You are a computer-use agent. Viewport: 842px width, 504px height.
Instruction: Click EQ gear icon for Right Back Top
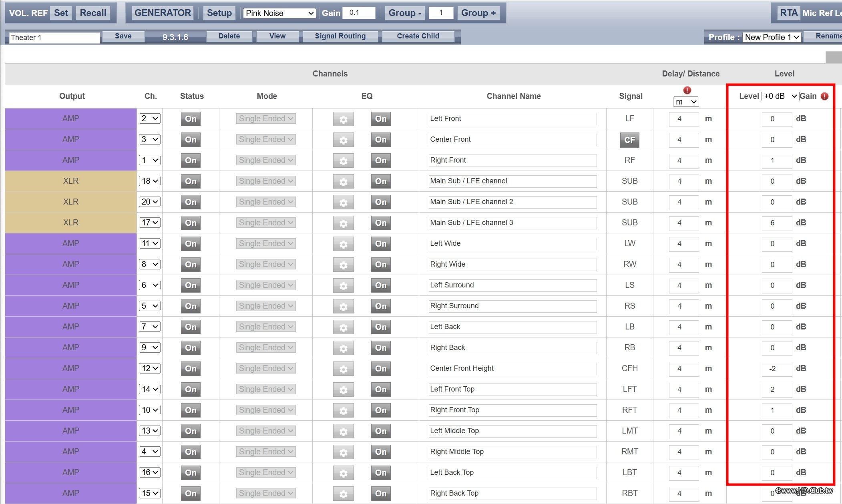click(343, 494)
